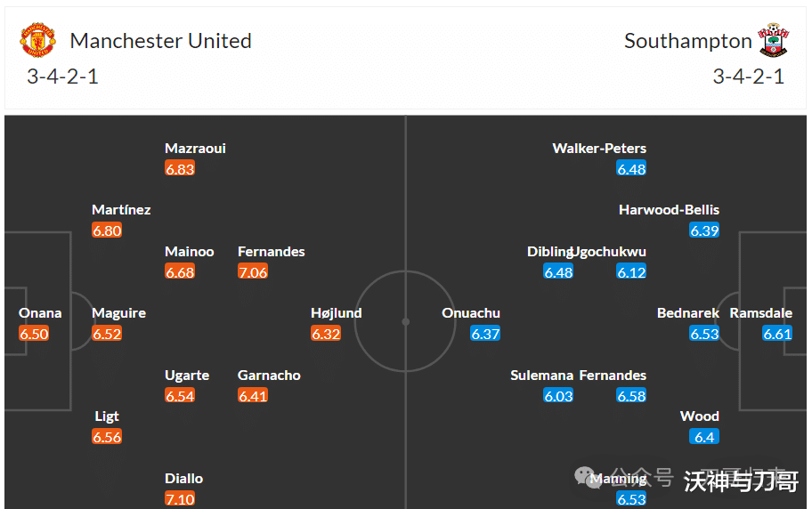
Task: Open Walker-Peters player details
Action: pyautogui.click(x=599, y=148)
